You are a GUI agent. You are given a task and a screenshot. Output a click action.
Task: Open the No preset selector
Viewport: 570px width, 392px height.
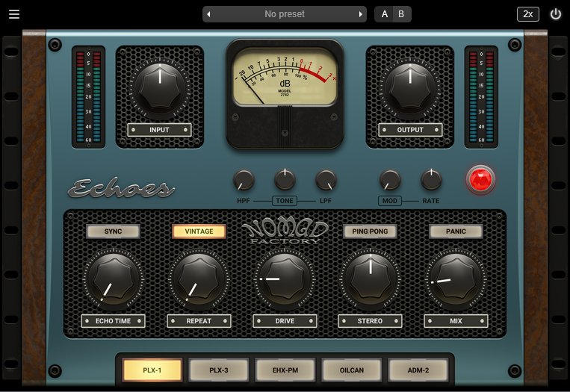click(285, 14)
